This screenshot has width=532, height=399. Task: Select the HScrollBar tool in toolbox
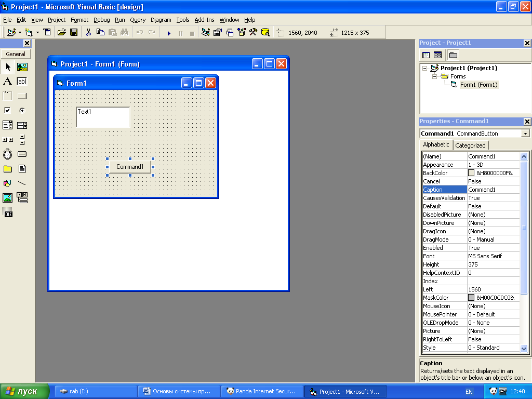click(x=7, y=139)
